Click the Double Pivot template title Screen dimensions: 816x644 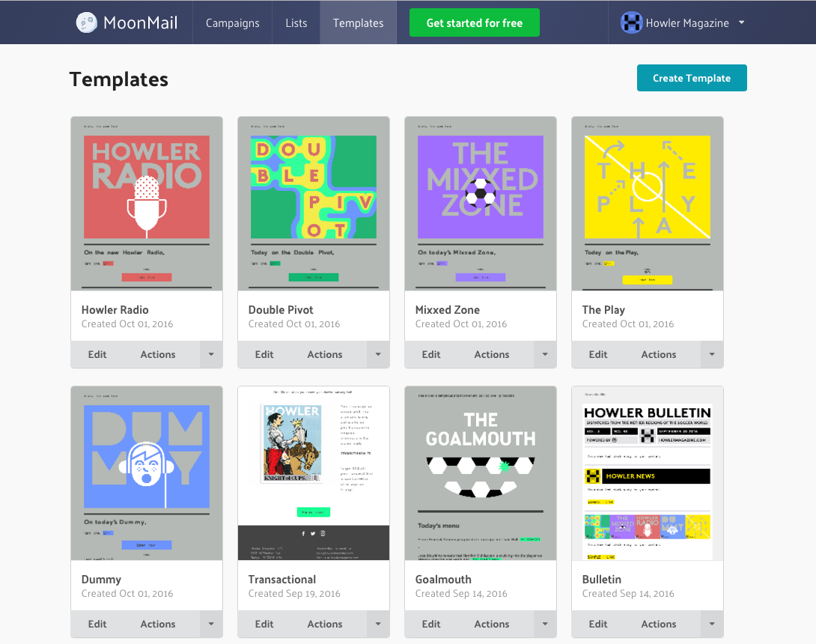coord(281,310)
